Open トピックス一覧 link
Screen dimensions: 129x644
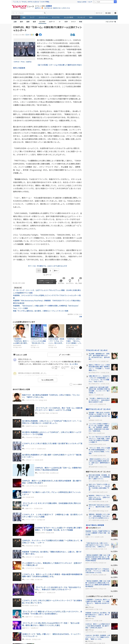[x=111, y=22]
